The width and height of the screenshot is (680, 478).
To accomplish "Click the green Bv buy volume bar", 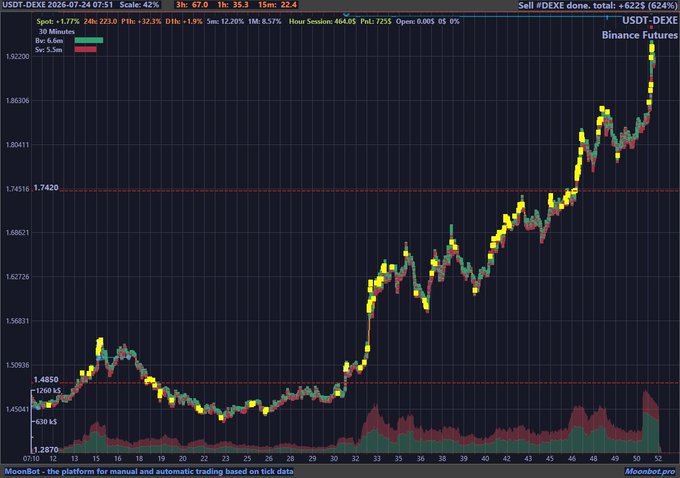I will (x=89, y=40).
